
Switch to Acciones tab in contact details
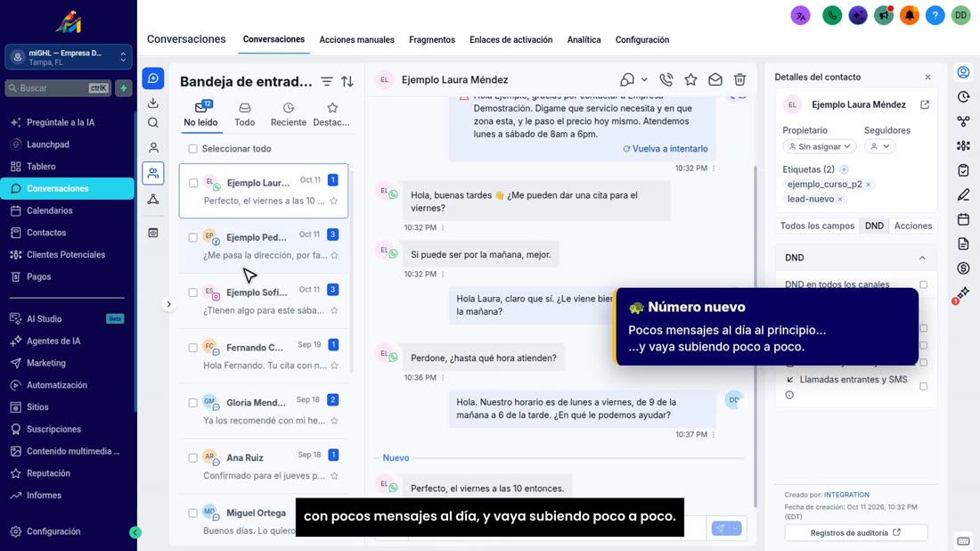(912, 226)
